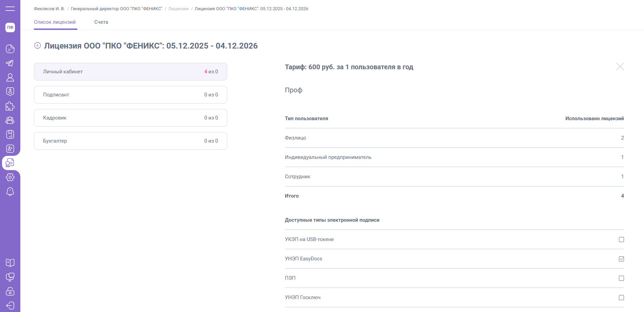The height and width of the screenshot is (312, 644).
Task: Open documents icon in sidebar
Action: [x=10, y=49]
